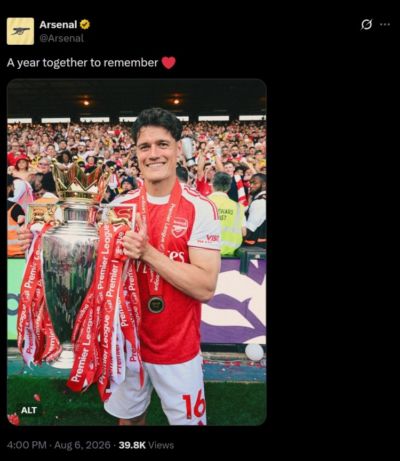
Task: Click the Views label beside 39.8K
Action: 161,445
